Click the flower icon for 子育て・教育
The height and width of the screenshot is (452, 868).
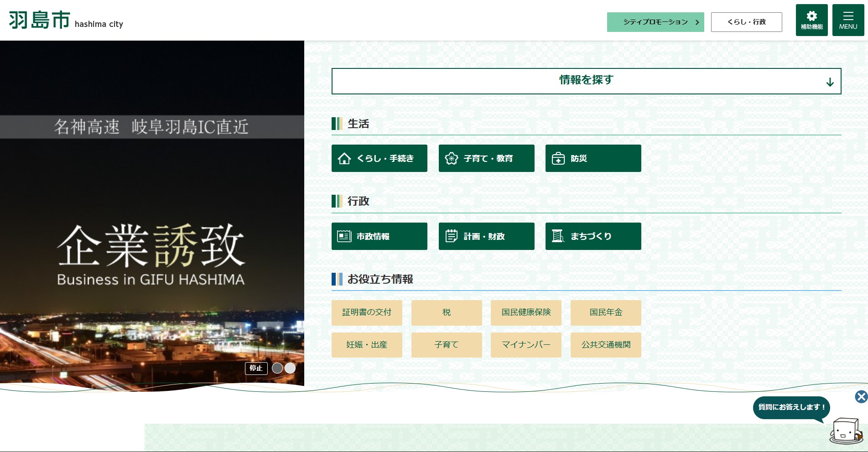[451, 158]
